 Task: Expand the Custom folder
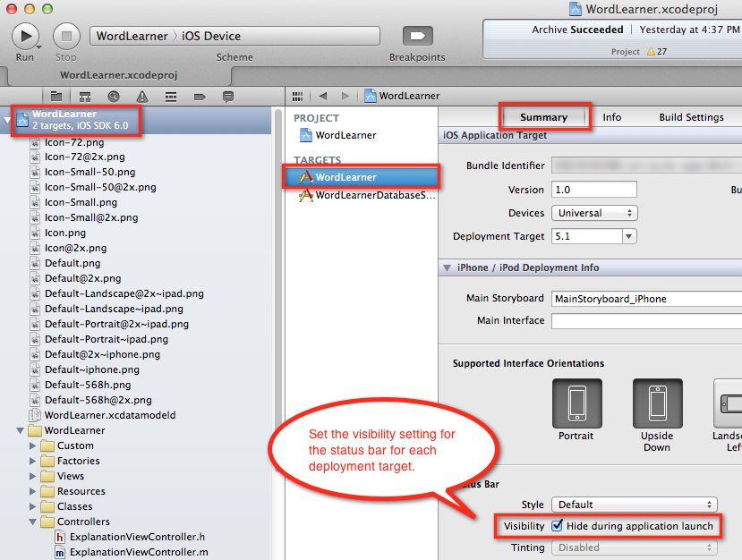click(32, 446)
